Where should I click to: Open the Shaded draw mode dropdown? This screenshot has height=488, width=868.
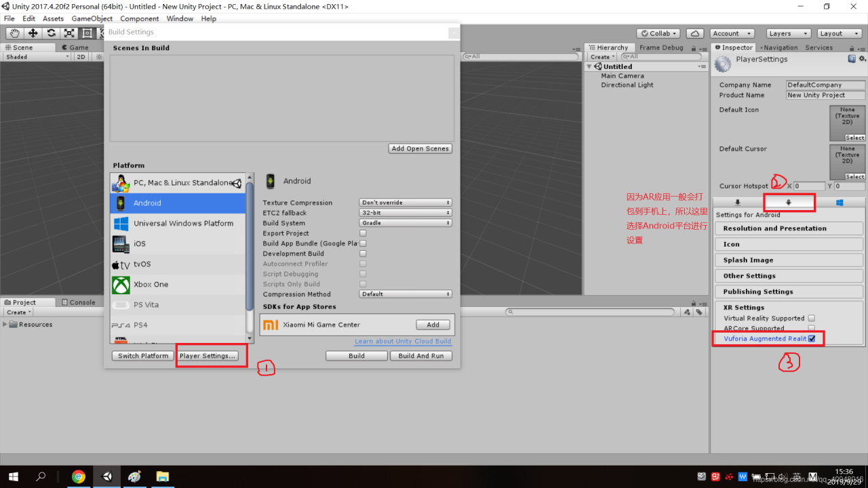click(x=37, y=57)
